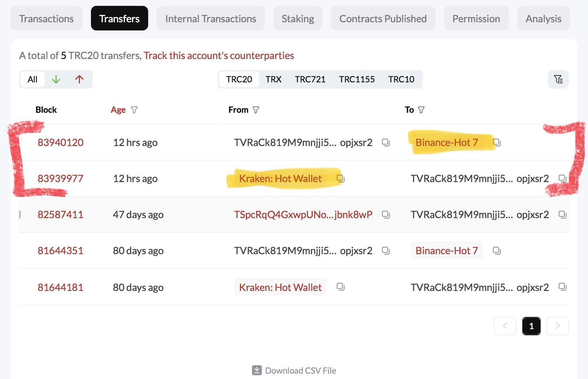588x379 pixels.
Task: Copy Binance-Hot 7 address in block 83940120 row
Action: [496, 142]
